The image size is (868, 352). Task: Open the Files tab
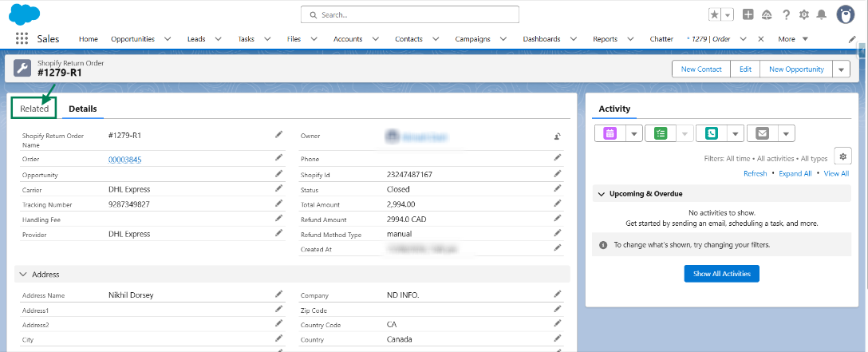tap(294, 39)
